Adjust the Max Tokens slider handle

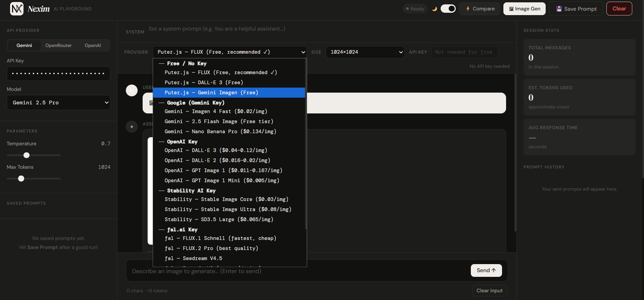click(21, 179)
